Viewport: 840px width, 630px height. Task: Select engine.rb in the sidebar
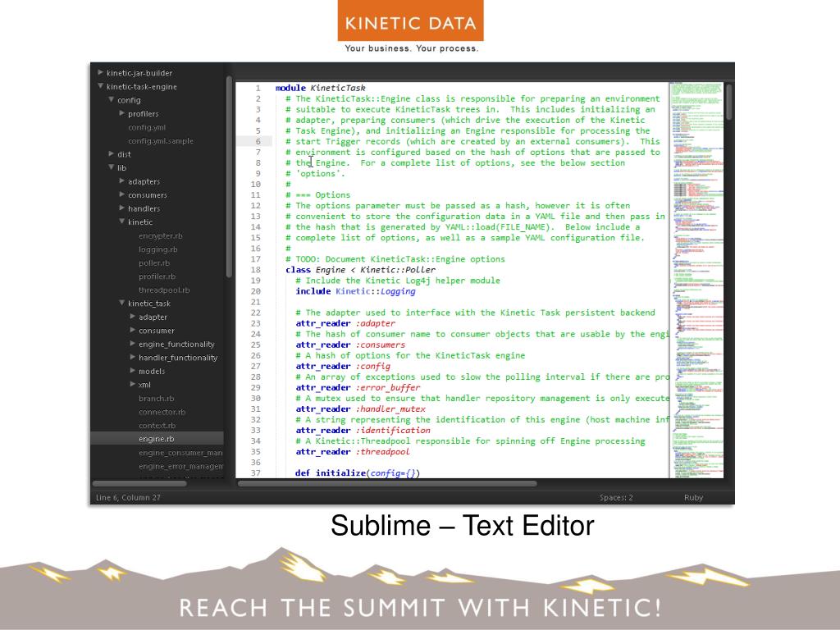tap(157, 438)
